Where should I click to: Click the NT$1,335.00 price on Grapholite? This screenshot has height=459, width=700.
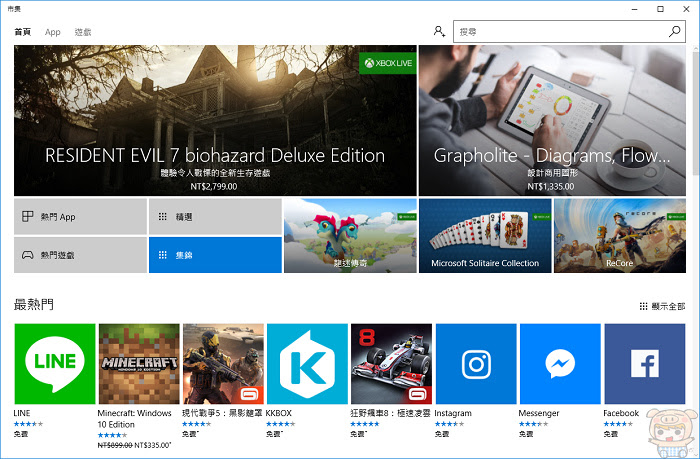coord(550,186)
